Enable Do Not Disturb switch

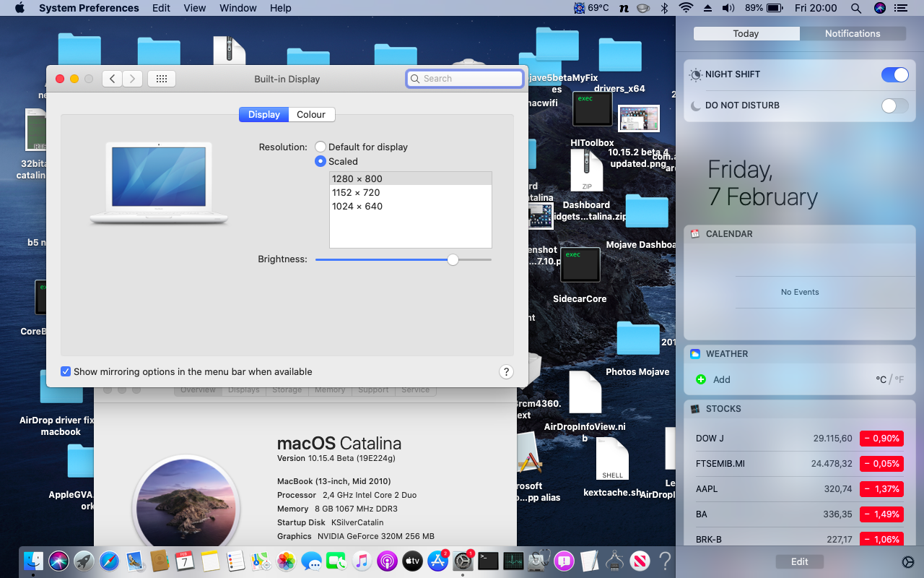(895, 105)
